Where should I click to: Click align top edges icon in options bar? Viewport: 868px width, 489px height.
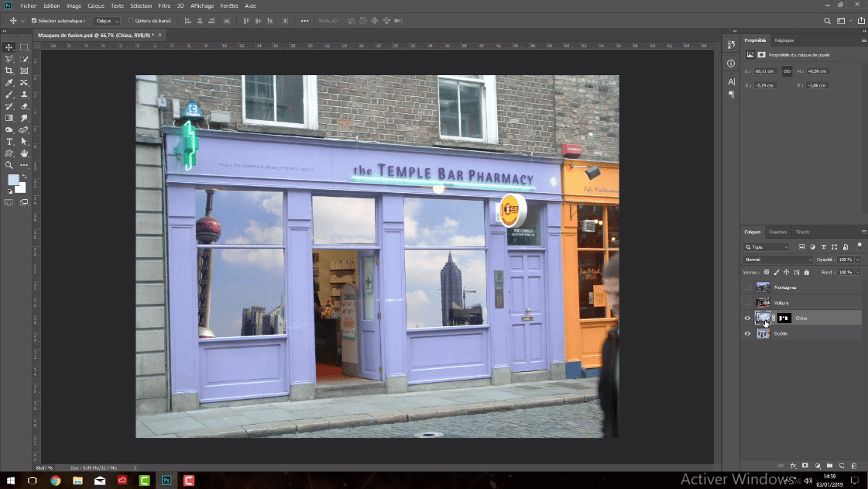[246, 20]
